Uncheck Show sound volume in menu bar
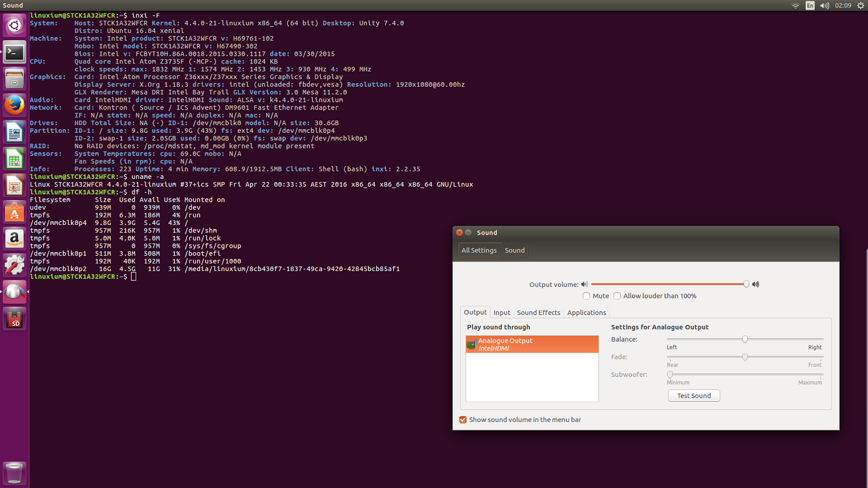The width and height of the screenshot is (868, 488). pos(463,420)
